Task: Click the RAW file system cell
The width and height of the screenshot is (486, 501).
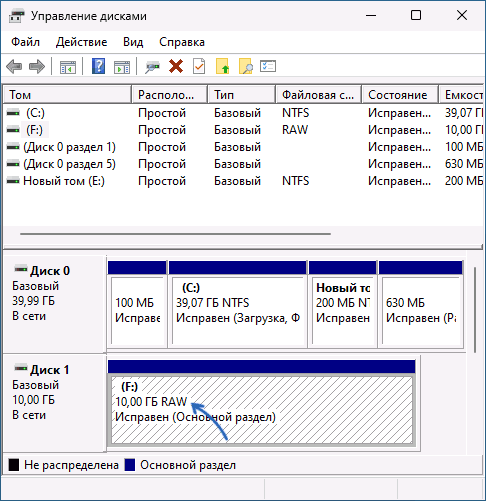Action: pyautogui.click(x=295, y=130)
